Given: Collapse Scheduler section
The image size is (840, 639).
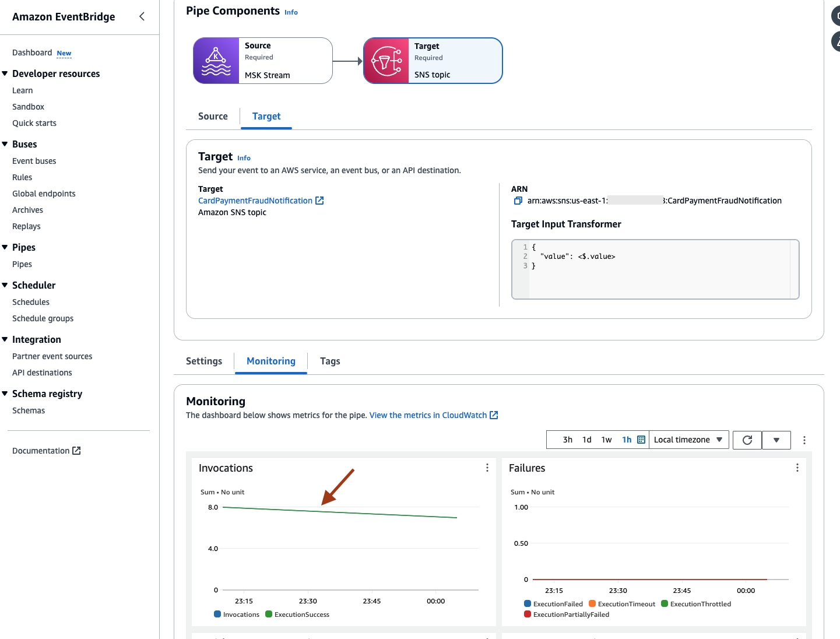Looking at the screenshot, I should click(5, 285).
